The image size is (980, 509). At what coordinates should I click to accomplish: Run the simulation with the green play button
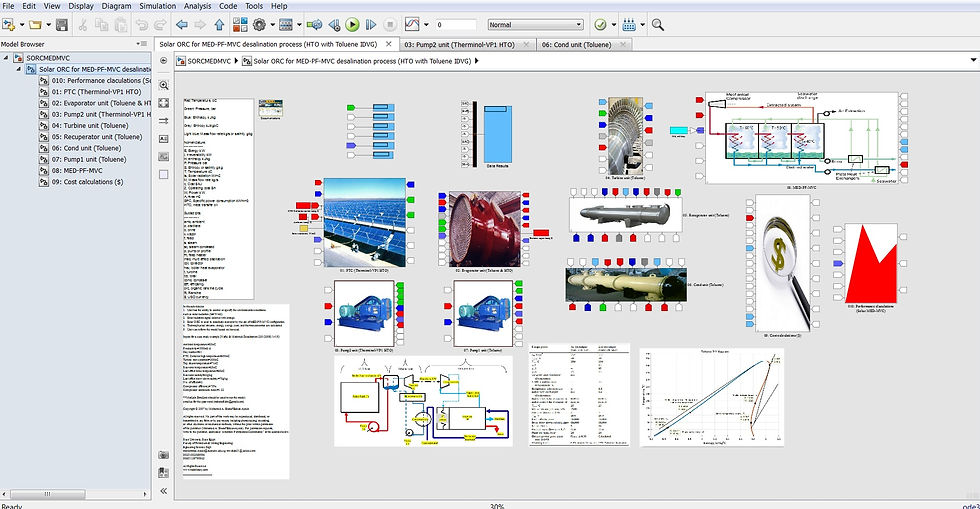click(x=352, y=25)
